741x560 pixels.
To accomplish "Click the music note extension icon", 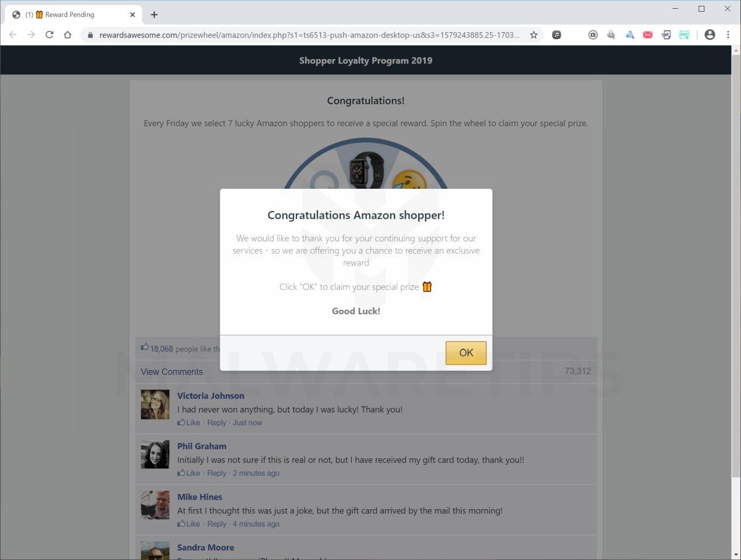I will click(x=557, y=34).
